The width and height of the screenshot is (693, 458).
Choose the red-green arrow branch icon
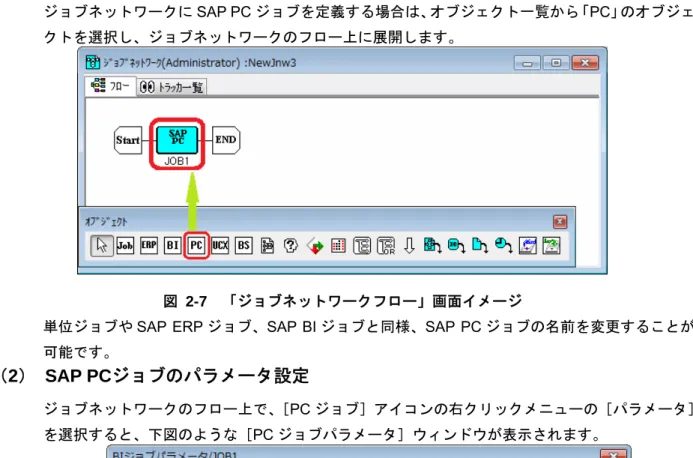coord(315,246)
